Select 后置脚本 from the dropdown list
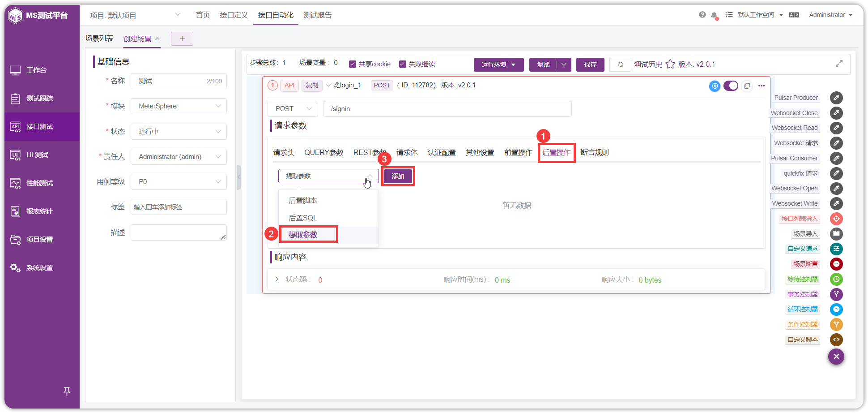 pyautogui.click(x=328, y=201)
